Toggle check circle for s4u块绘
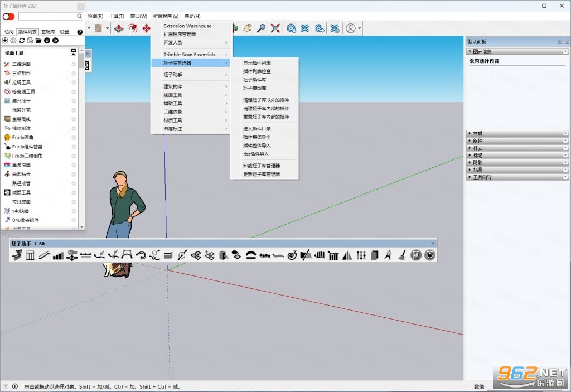The image size is (571, 392). click(74, 211)
